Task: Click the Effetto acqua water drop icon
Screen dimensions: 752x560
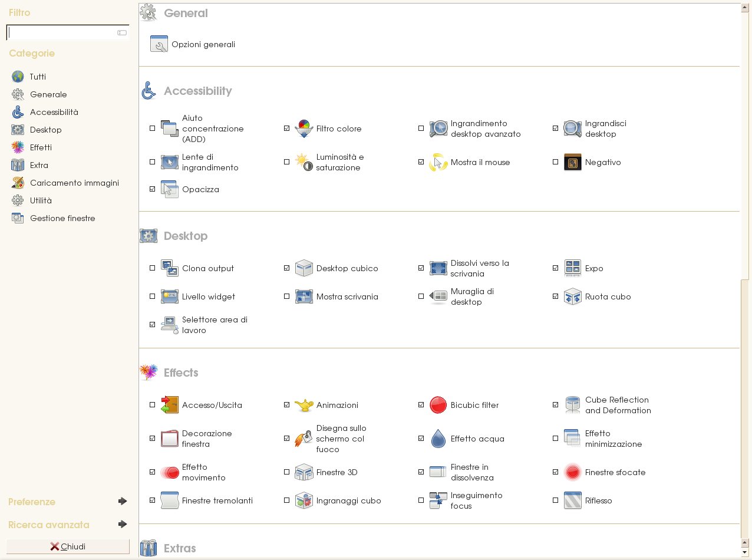Action: coord(438,439)
